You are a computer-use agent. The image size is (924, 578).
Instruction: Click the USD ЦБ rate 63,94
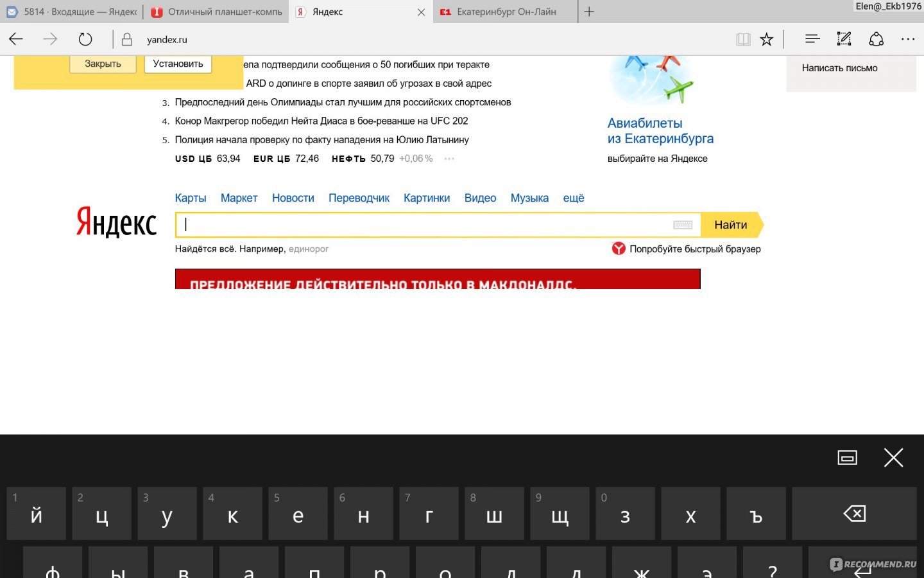tap(207, 159)
